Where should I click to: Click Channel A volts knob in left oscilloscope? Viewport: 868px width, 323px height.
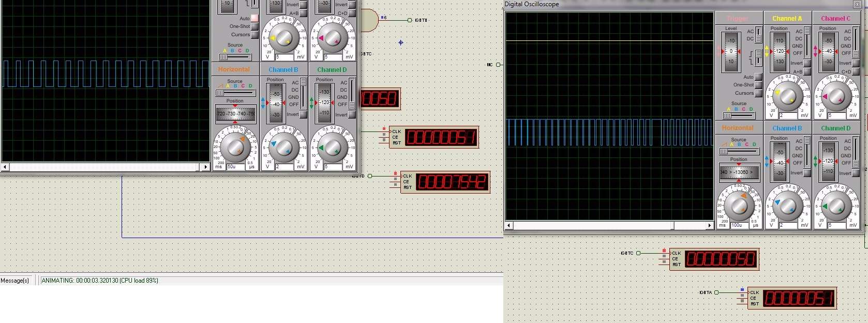tap(284, 38)
